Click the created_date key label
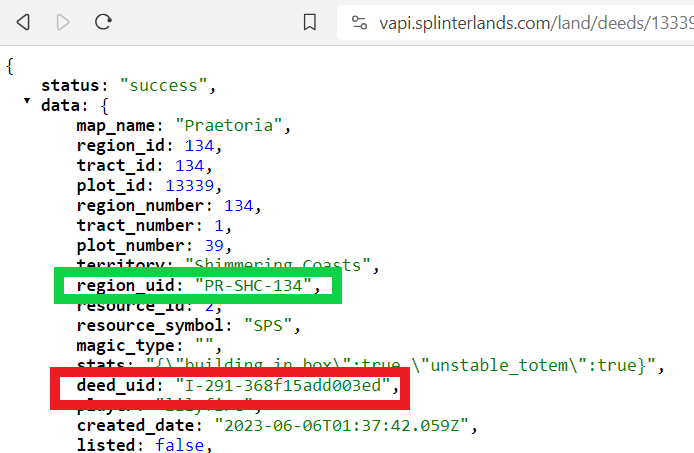Image resolution: width=694 pixels, height=453 pixels. [135, 426]
